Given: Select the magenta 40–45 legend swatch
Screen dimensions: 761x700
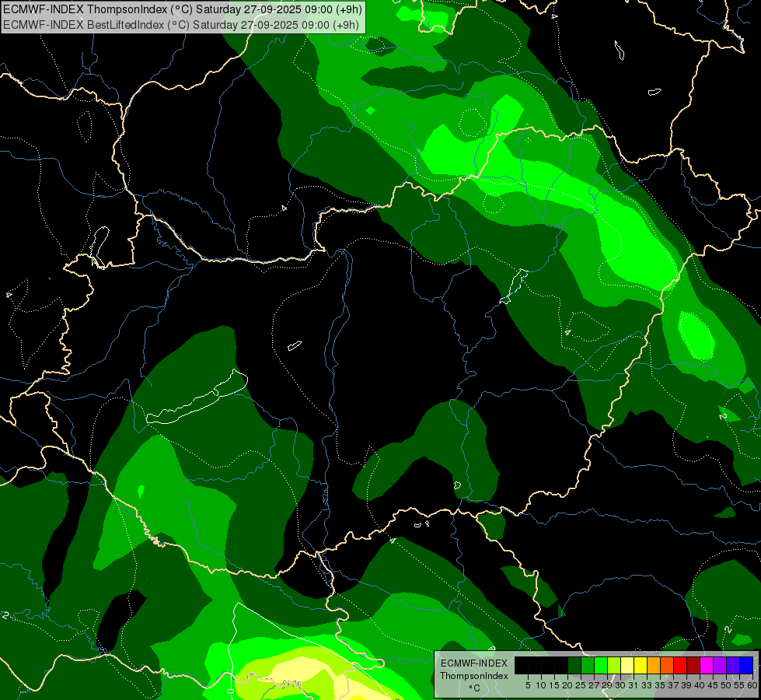Looking at the screenshot, I should 707,665.
